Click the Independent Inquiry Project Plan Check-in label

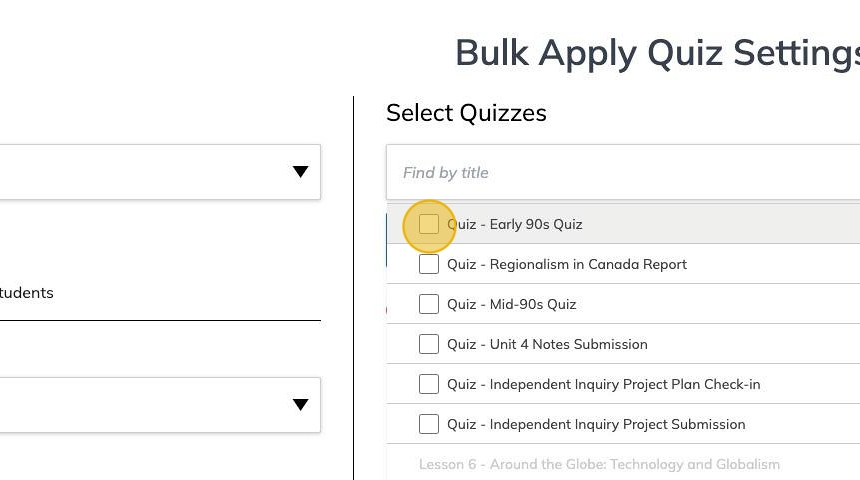click(x=604, y=384)
